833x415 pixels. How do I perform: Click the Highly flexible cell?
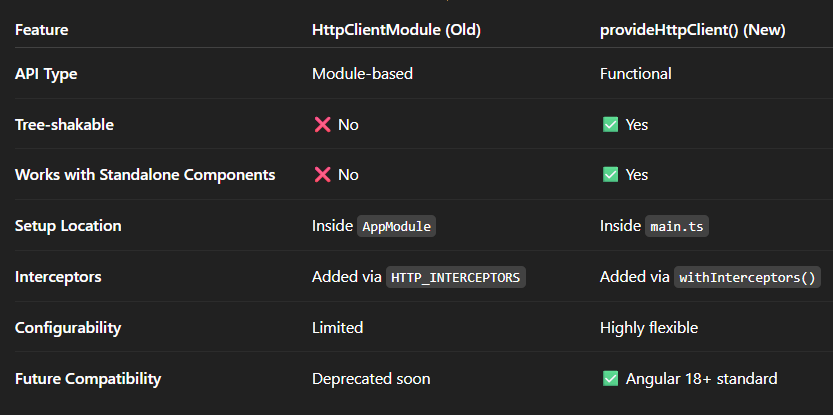649,328
